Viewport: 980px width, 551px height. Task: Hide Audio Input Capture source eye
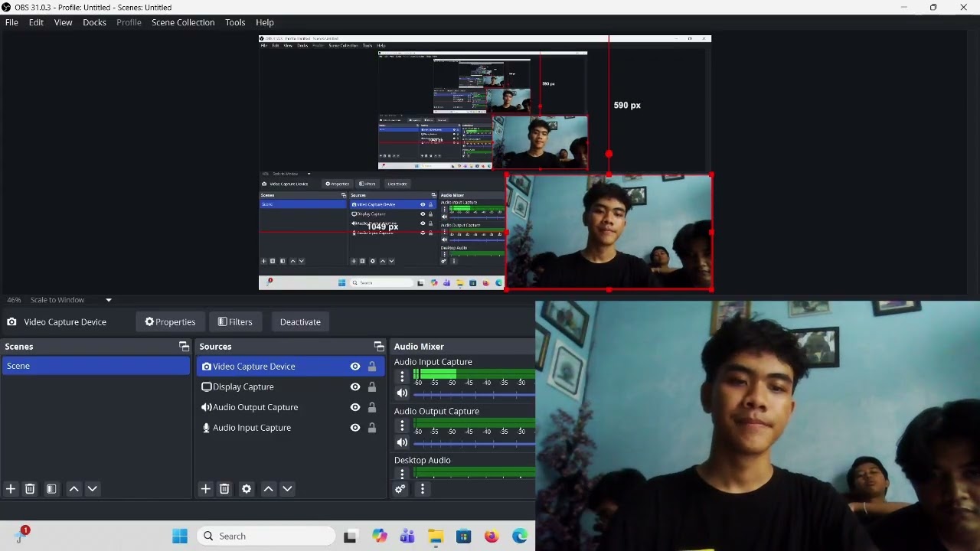tap(355, 428)
